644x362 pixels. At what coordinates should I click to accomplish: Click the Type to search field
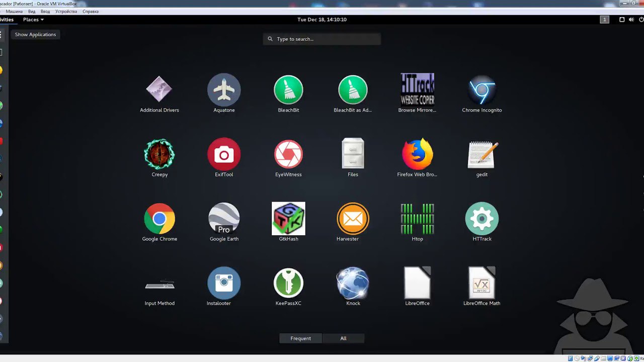[x=322, y=39]
